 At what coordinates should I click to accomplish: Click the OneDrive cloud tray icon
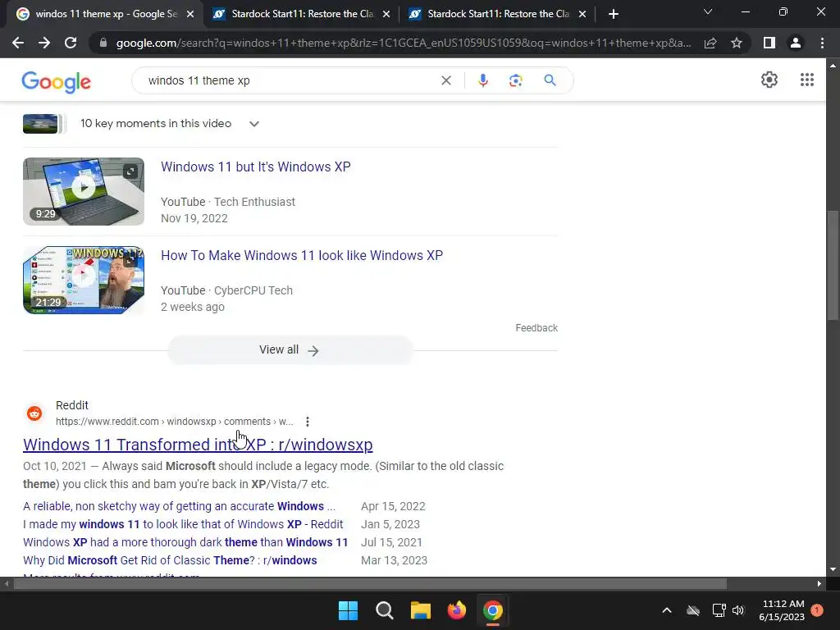(693, 610)
